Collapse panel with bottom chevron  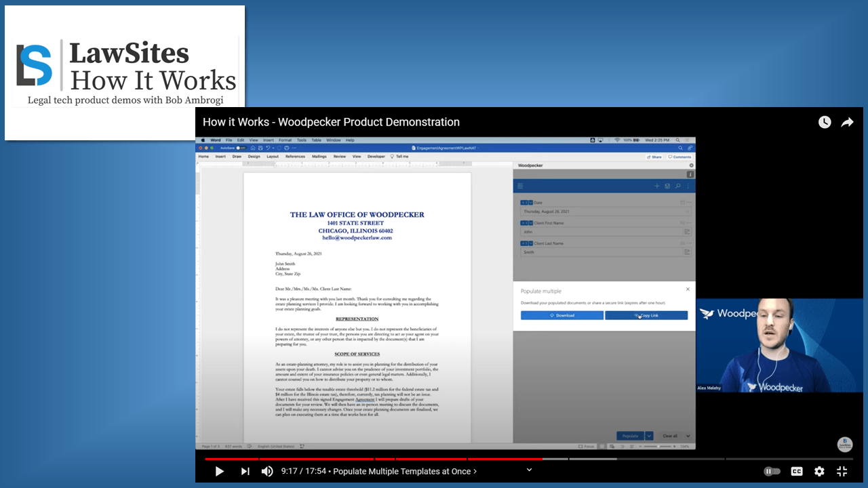[x=688, y=436]
